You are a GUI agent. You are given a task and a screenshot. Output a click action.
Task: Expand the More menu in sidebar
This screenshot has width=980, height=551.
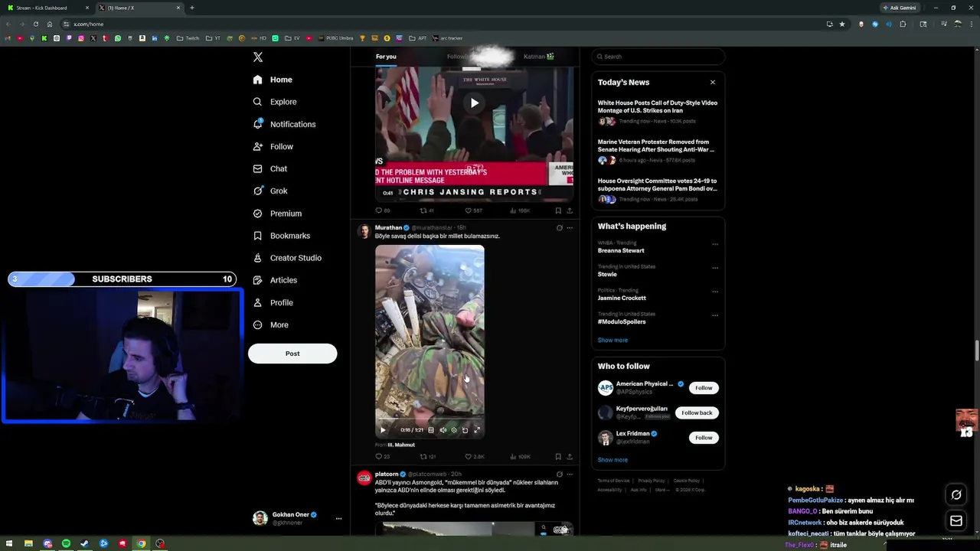coord(271,325)
